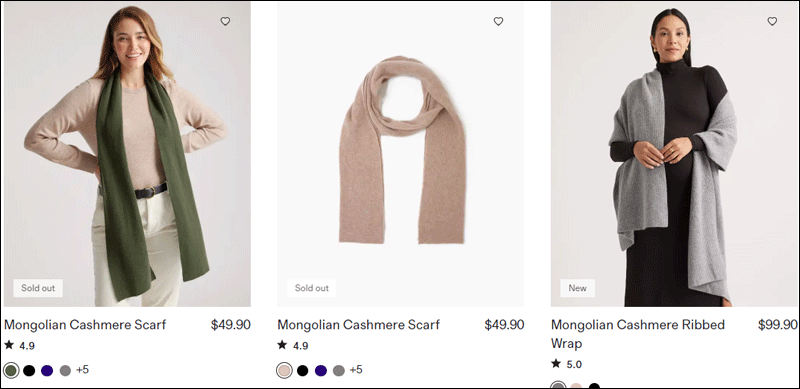Click heart icon on beige scarf product image
This screenshot has height=389, width=800.
pyautogui.click(x=498, y=21)
